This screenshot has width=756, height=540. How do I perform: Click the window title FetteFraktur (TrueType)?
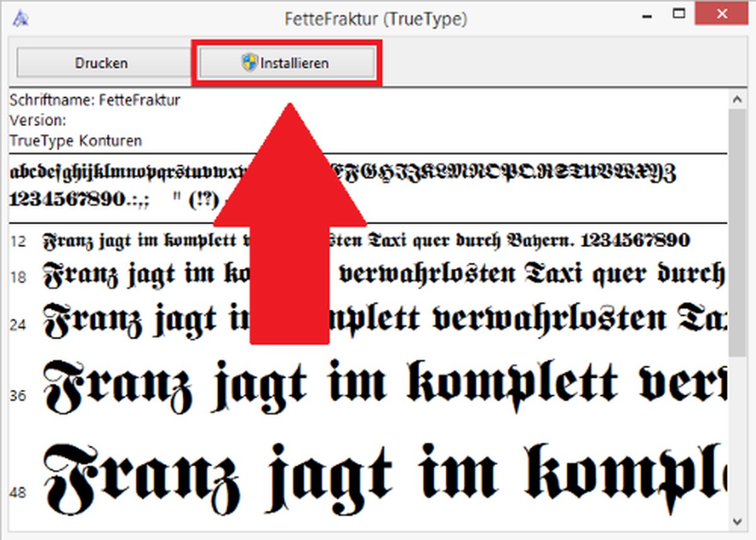coord(376,20)
